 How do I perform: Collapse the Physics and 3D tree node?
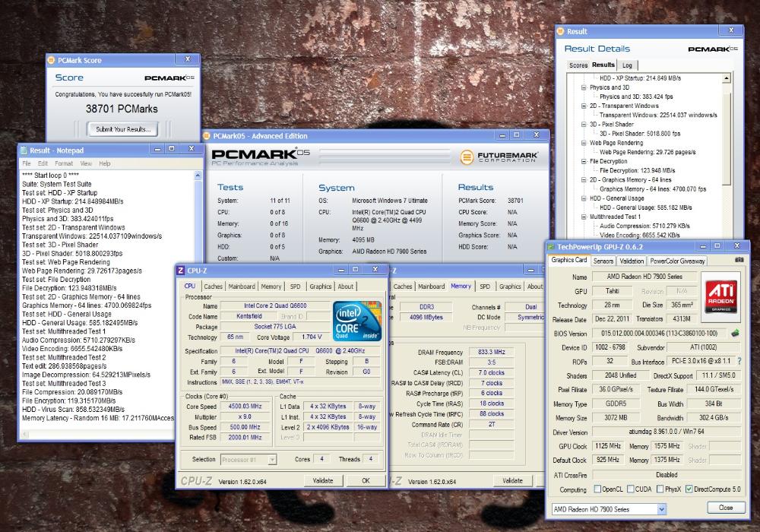pyautogui.click(x=584, y=87)
